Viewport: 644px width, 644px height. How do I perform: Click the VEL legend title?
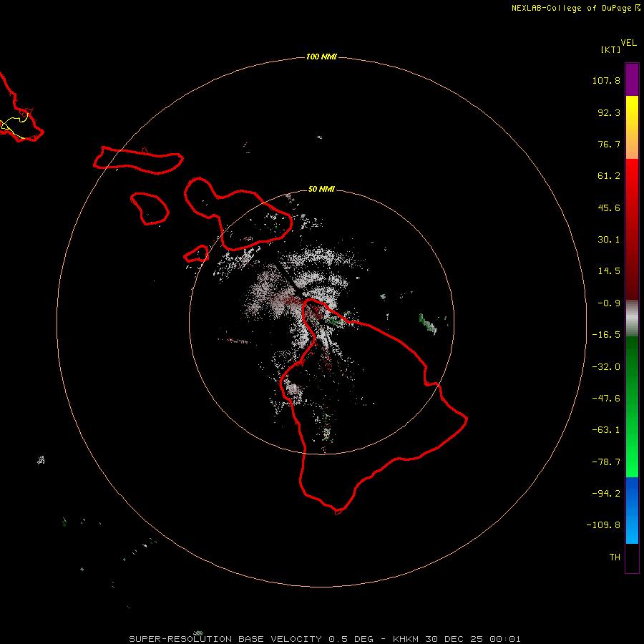pos(628,43)
